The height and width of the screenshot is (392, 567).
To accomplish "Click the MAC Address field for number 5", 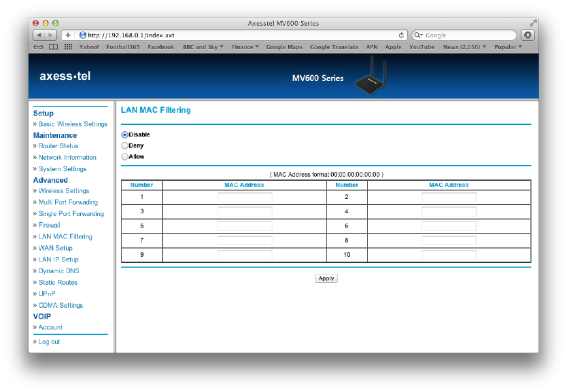I will point(245,226).
